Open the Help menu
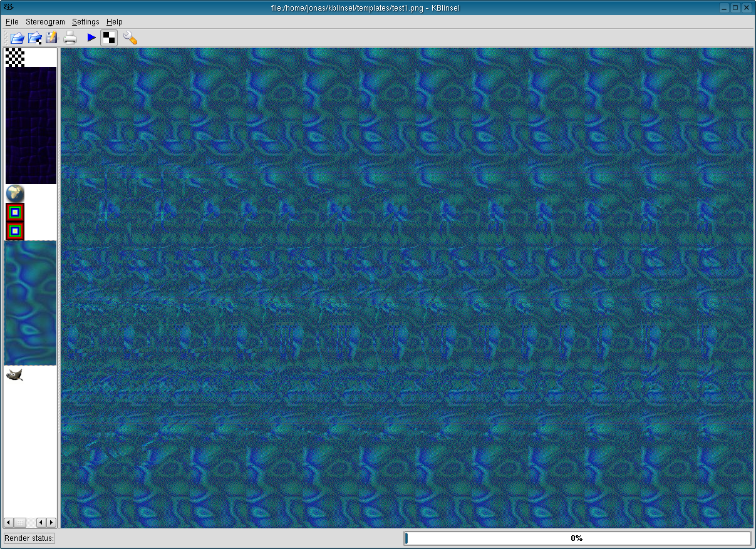Image resolution: width=756 pixels, height=549 pixels. (x=115, y=21)
